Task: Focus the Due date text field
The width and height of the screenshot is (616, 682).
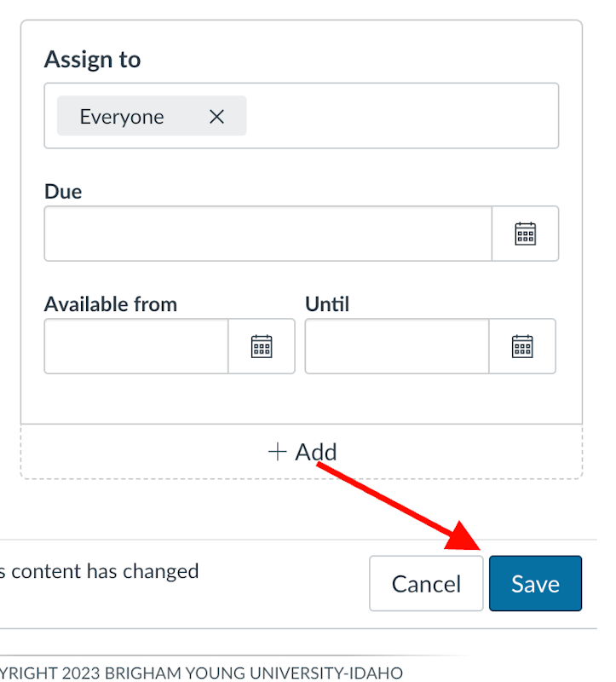Action: click(268, 234)
